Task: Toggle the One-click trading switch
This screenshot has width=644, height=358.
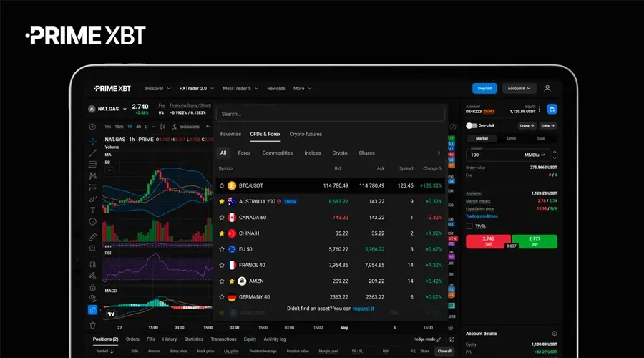Action: tap(471, 125)
